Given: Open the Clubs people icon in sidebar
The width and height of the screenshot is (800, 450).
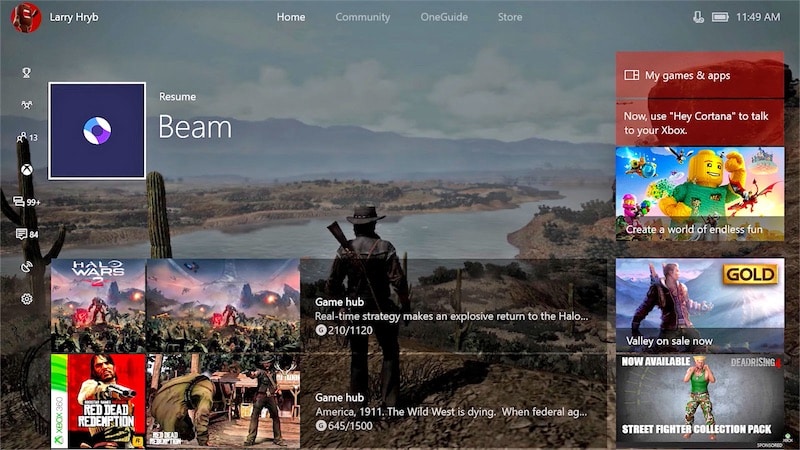Looking at the screenshot, I should (27, 105).
